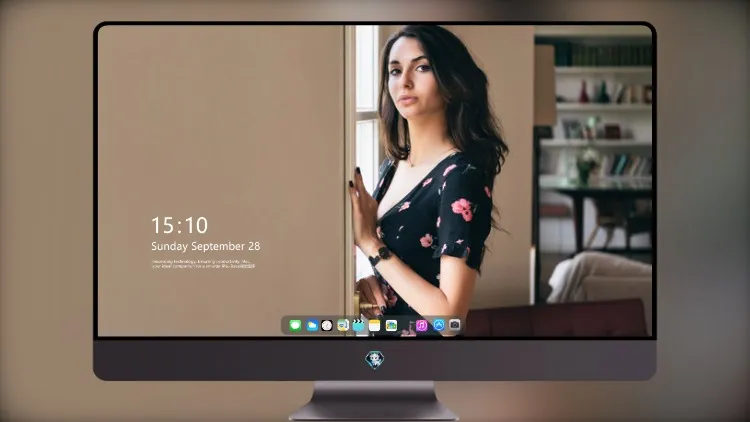Open the Photos gallery icon in dock

click(391, 325)
